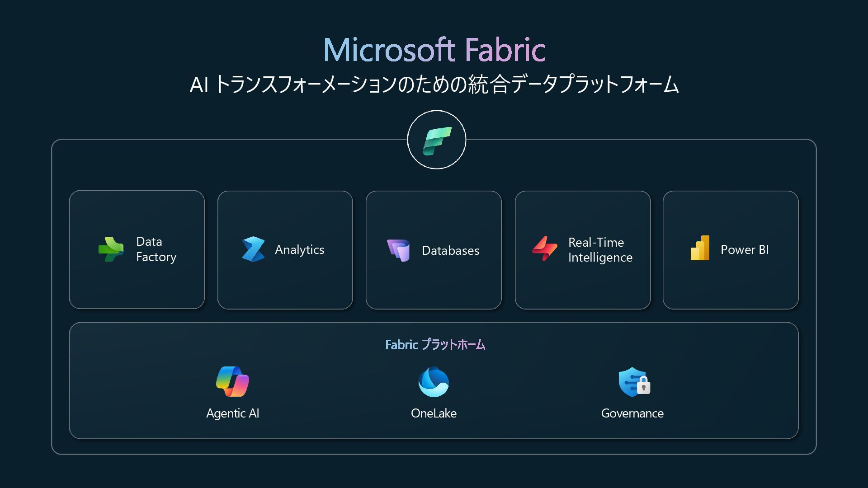Select the Power BI text label
This screenshot has height=488, width=868.
point(745,249)
